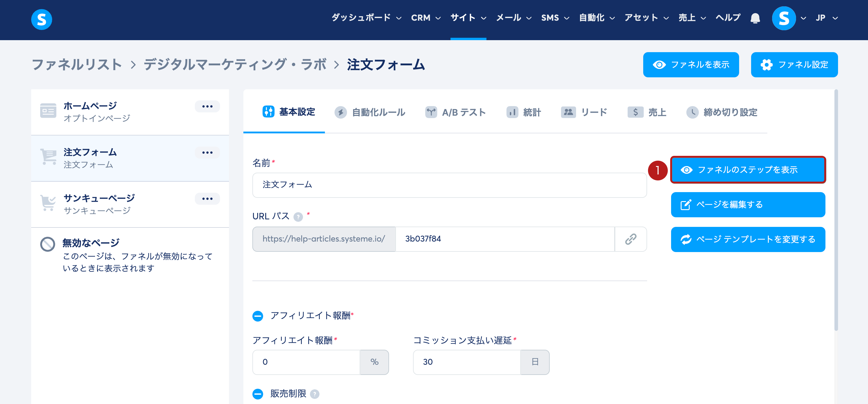Click the URL パス input with 3b037f84
Image resolution: width=868 pixels, height=404 pixels.
[505, 239]
